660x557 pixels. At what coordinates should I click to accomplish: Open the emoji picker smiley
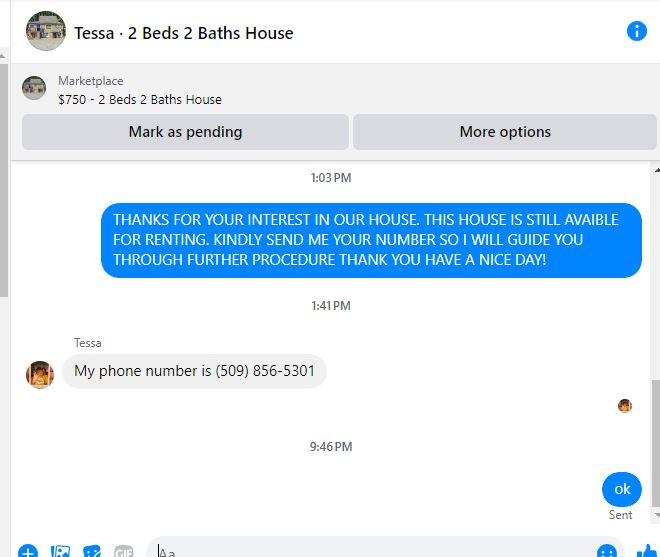pyautogui.click(x=607, y=551)
